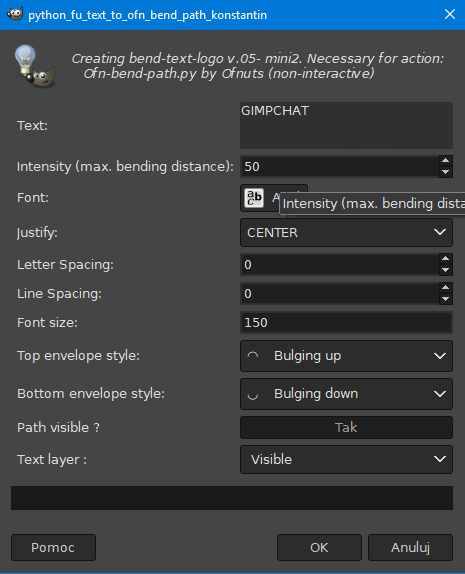The image size is (465, 574).
Task: Open the Top envelope style dropdown
Action: click(x=346, y=356)
